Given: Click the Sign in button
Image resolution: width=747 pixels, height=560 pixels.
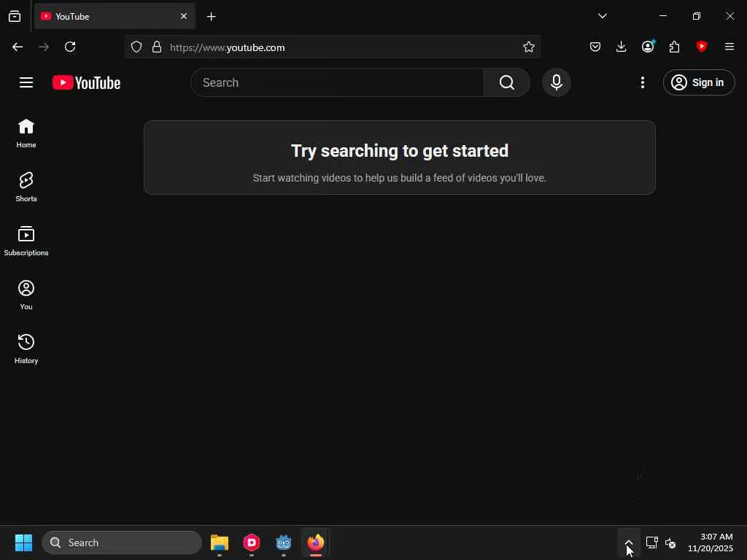Looking at the screenshot, I should [x=699, y=82].
